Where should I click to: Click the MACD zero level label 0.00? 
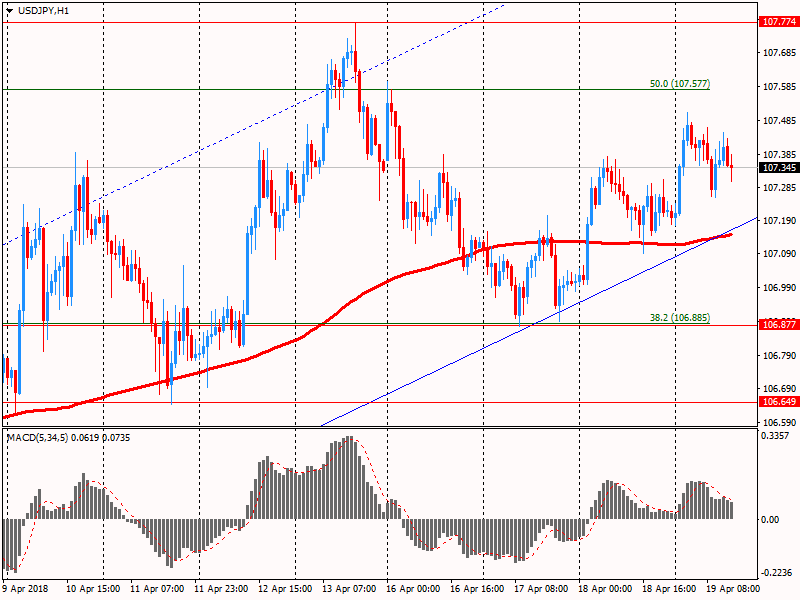pyautogui.click(x=770, y=519)
